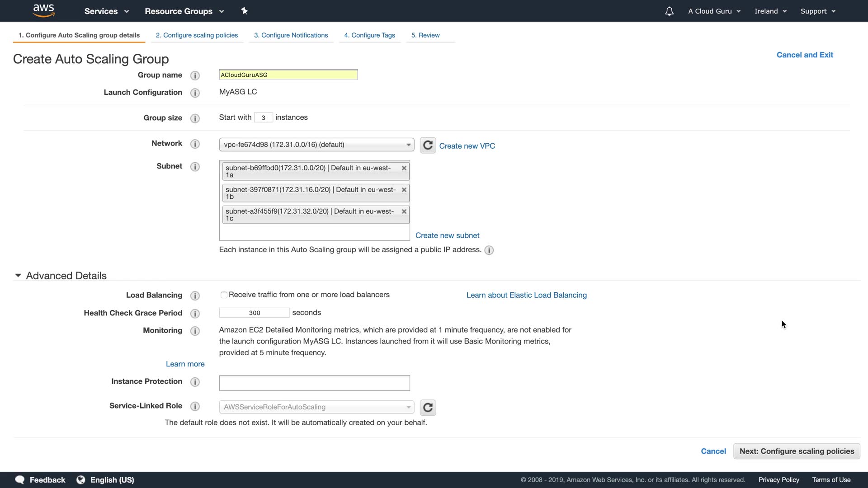The width and height of the screenshot is (868, 488).
Task: Open the Network VPC dropdown
Action: (316, 145)
